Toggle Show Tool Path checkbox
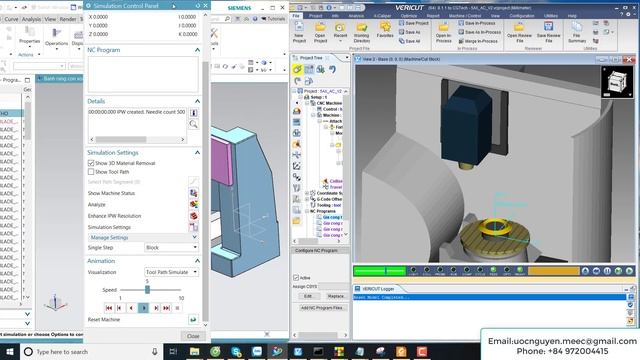 tap(91, 172)
